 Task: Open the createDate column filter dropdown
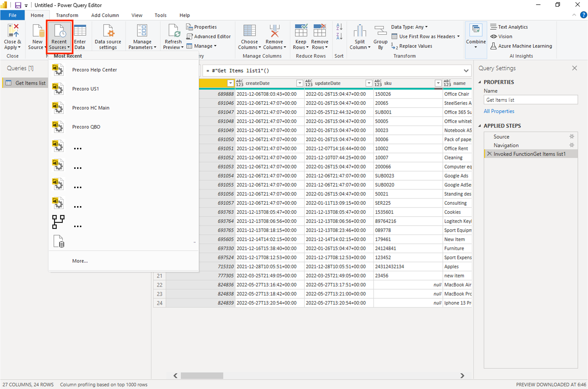[x=300, y=83]
